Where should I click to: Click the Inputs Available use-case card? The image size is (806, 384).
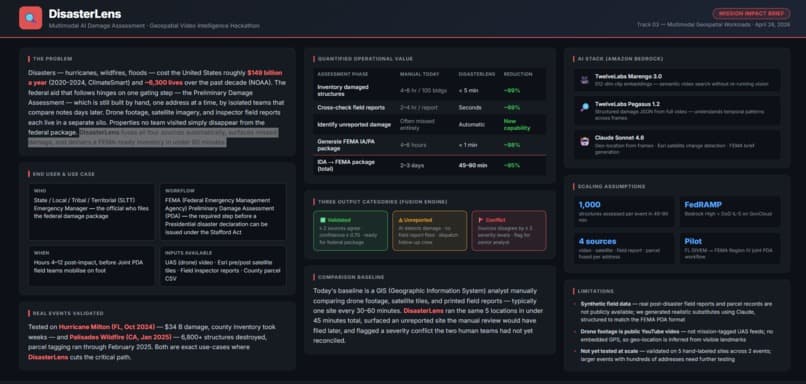[x=223, y=266]
